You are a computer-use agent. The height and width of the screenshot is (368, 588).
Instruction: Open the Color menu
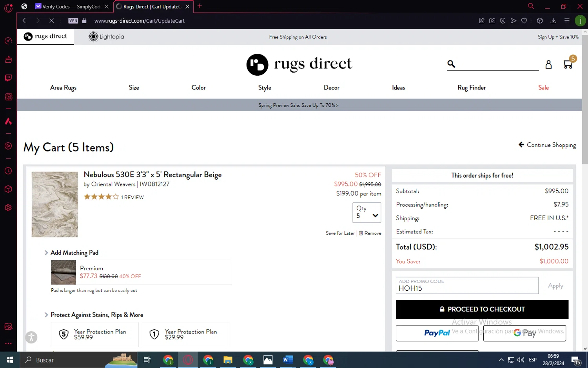[198, 87]
